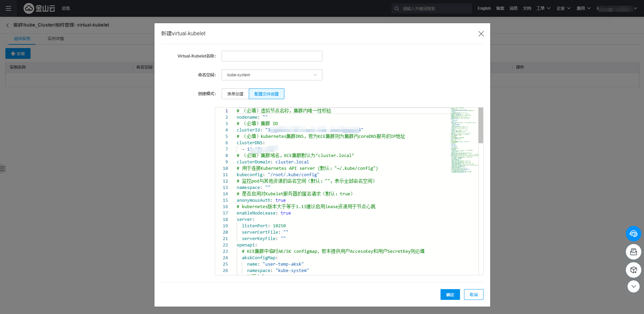This screenshot has height=314, width=644.
Task: Click the Virtual-Kubelet名称 input field
Action: coord(272,56)
